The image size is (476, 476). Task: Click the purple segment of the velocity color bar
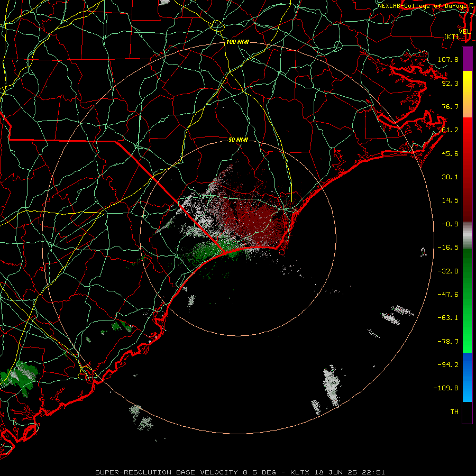[467, 59]
